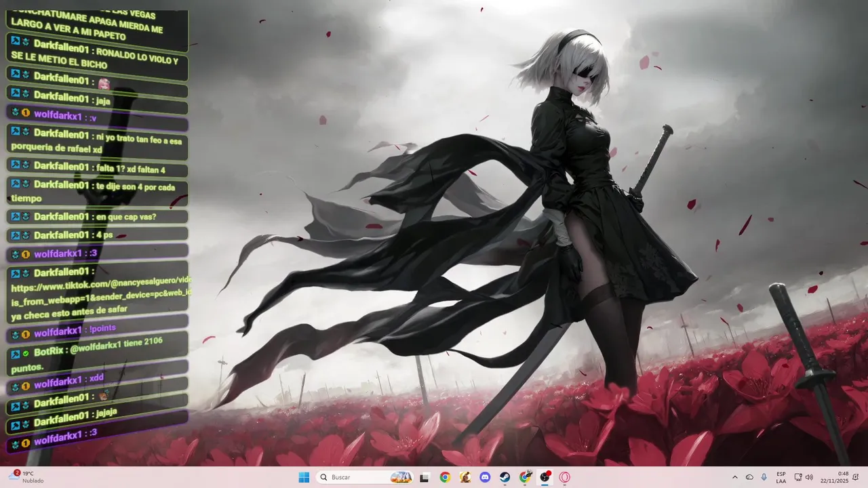868x488 pixels.
Task: Open the Windows Start menu
Action: [x=304, y=477]
